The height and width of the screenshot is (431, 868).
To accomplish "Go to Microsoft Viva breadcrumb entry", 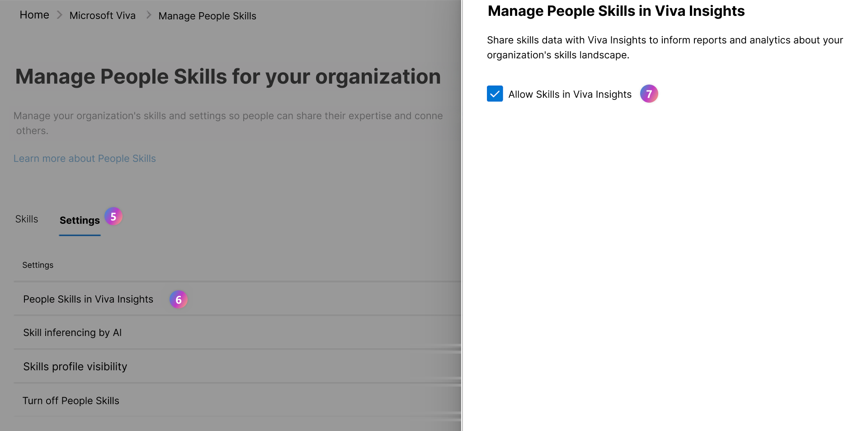I will [102, 15].
